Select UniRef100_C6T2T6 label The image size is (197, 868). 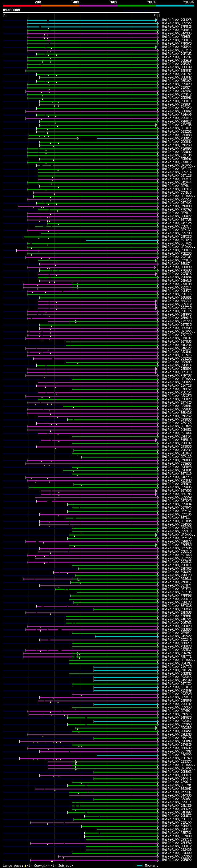tap(177, 50)
